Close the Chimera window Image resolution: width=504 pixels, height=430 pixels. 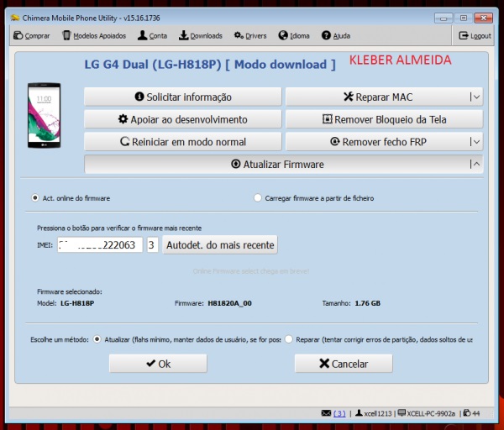tap(484, 18)
